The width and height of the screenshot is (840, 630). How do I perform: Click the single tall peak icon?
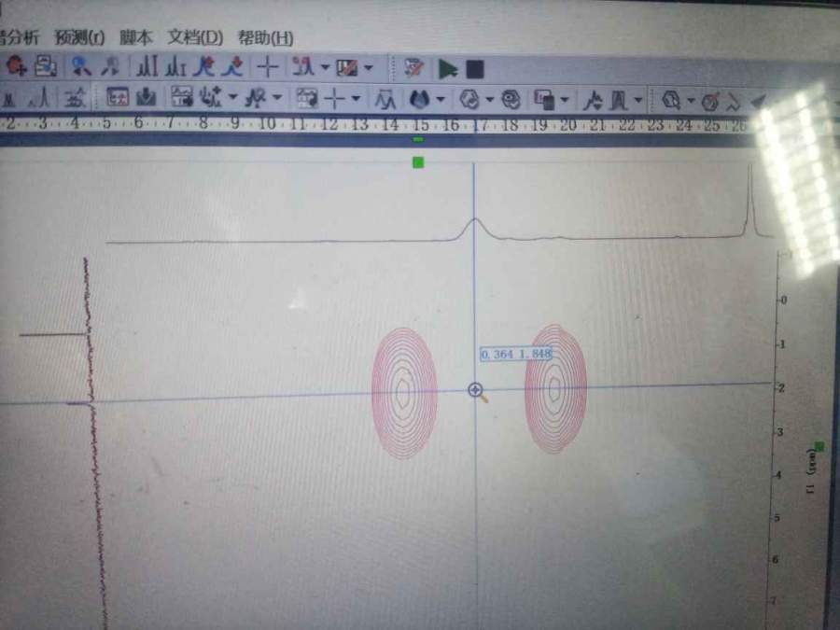[x=40, y=97]
